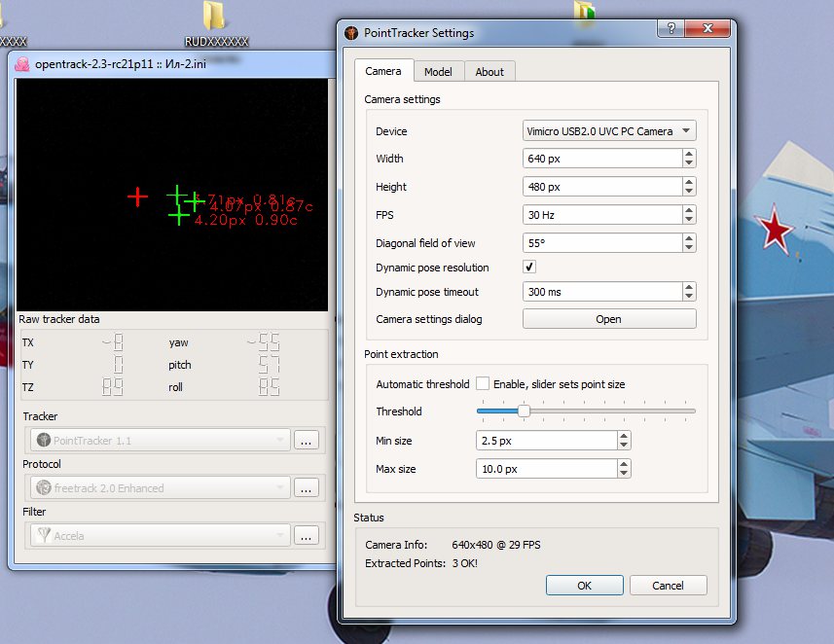Click the freetrack 2.0 Enhanced protocol icon
This screenshot has width=834, height=644.
[x=44, y=487]
